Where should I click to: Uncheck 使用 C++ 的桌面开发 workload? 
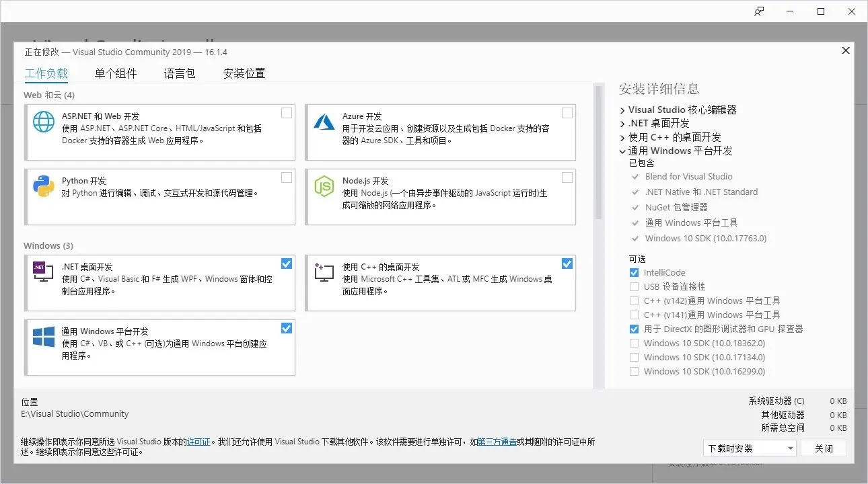567,264
